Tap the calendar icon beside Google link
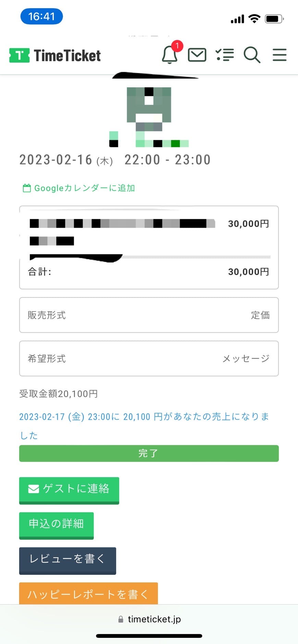This screenshot has height=644, width=298. (27, 188)
